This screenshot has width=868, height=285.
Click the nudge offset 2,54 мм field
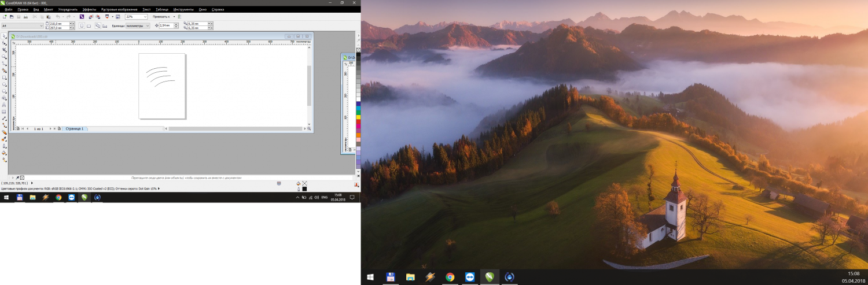tap(167, 26)
